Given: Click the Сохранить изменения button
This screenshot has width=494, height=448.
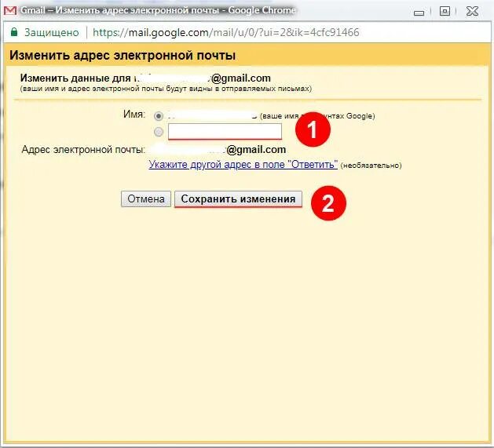Looking at the screenshot, I should [x=238, y=199].
